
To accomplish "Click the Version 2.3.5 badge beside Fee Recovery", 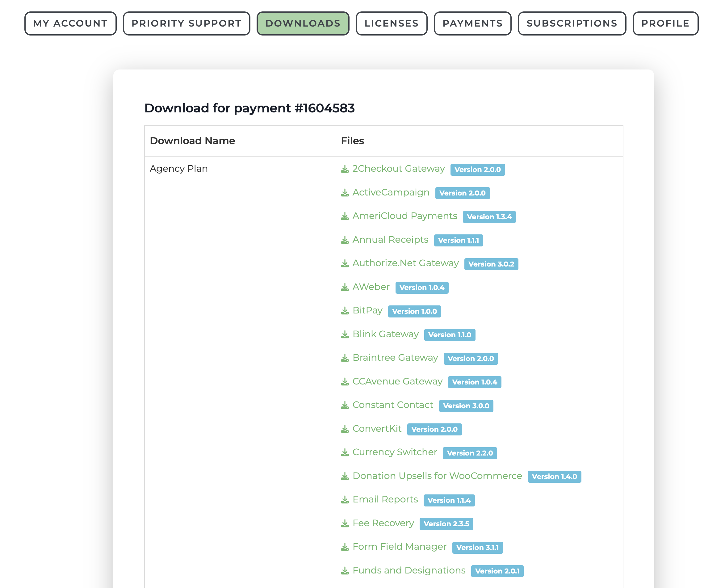I will [x=446, y=524].
